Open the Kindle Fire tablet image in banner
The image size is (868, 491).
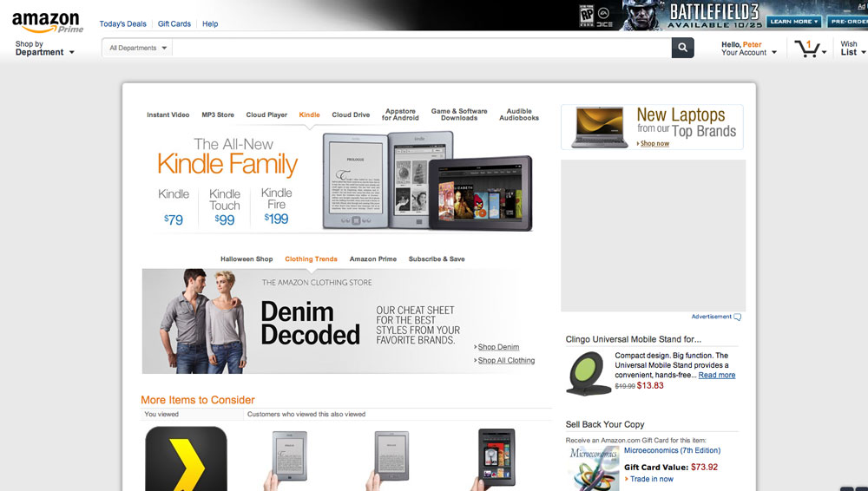481,193
